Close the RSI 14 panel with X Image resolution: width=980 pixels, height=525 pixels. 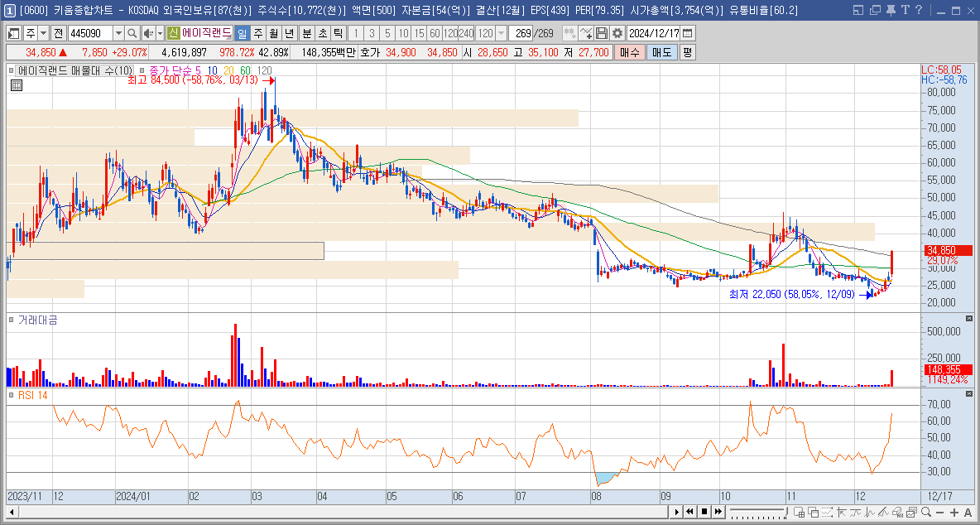coord(969,394)
